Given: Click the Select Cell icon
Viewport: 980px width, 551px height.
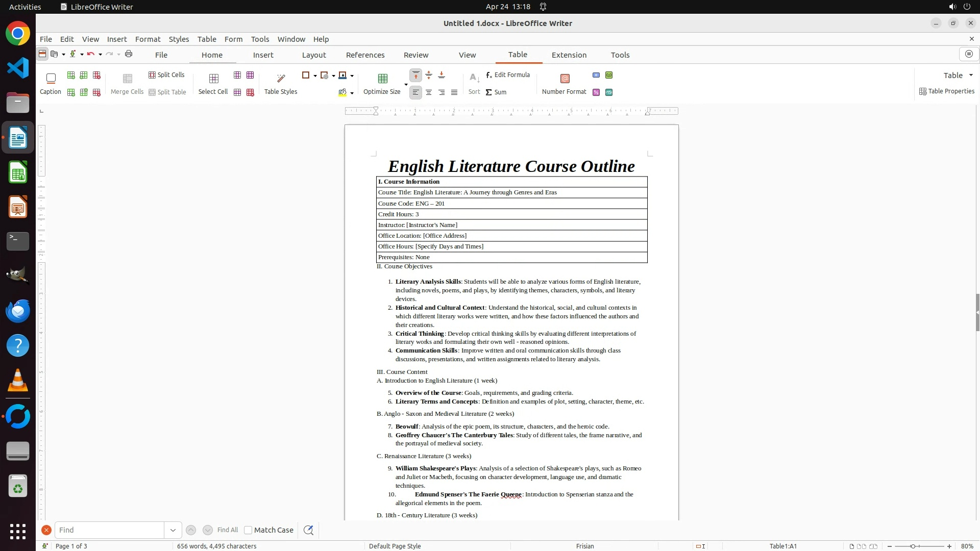Looking at the screenshot, I should [x=213, y=78].
